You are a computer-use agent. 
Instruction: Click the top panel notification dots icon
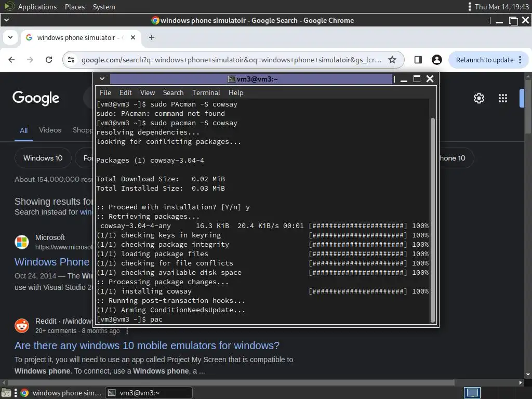(x=470, y=7)
